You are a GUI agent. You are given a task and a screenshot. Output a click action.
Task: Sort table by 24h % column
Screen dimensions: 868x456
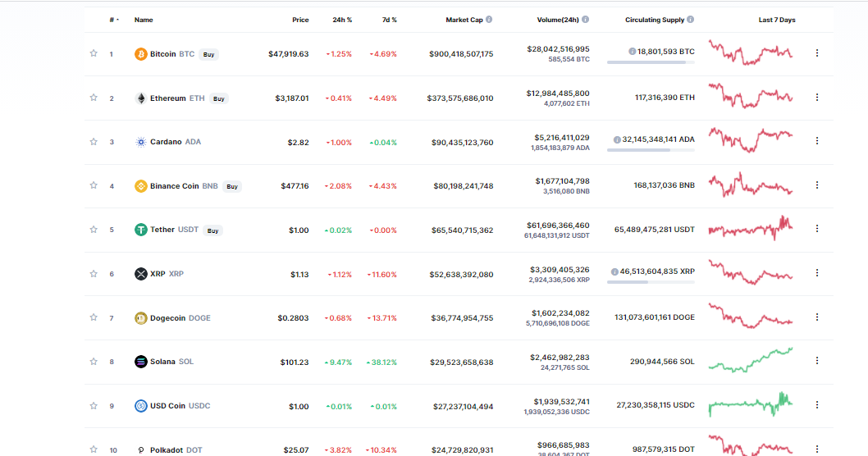342,20
